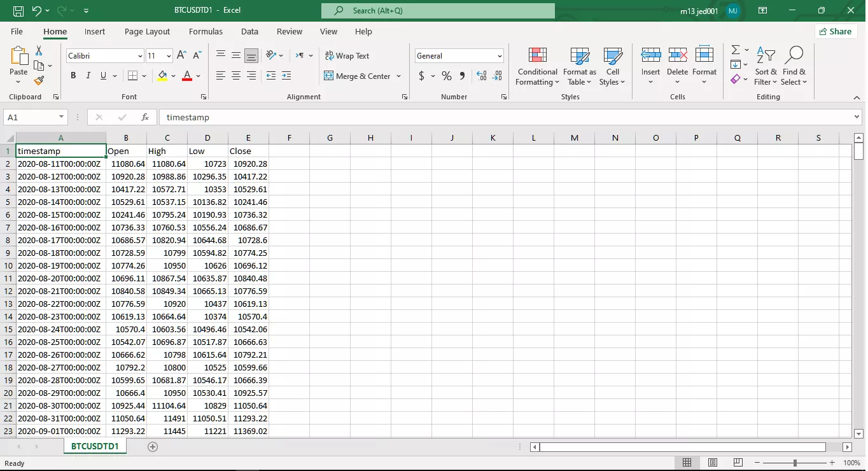Click the AutoSum sigma icon
Screen dimensions: 868x471
tap(736, 50)
